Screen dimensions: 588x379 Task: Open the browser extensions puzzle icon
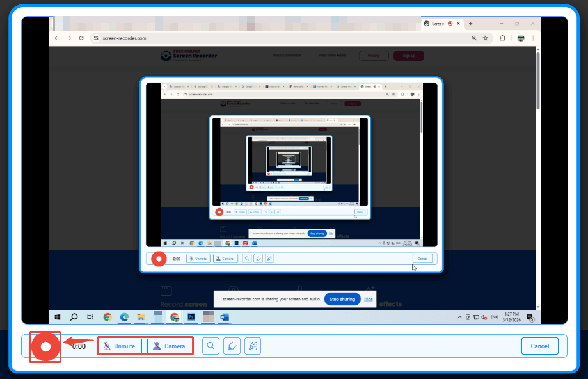[x=502, y=38]
